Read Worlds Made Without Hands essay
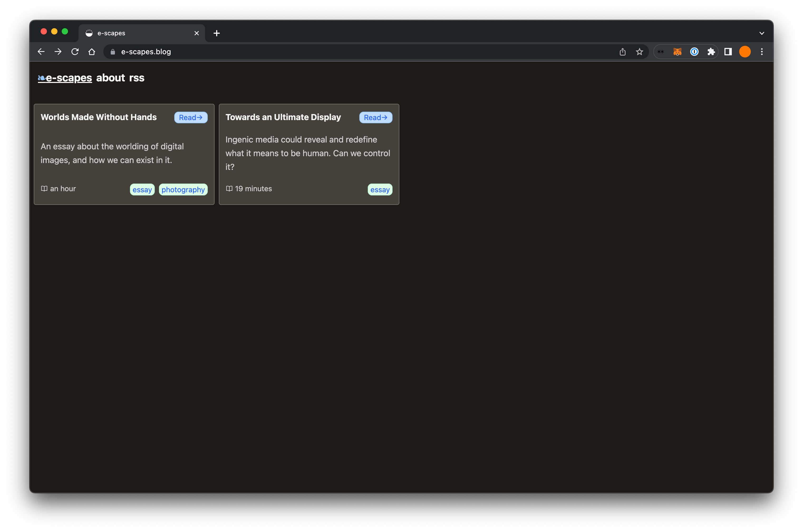Image resolution: width=803 pixels, height=532 pixels. (x=191, y=117)
